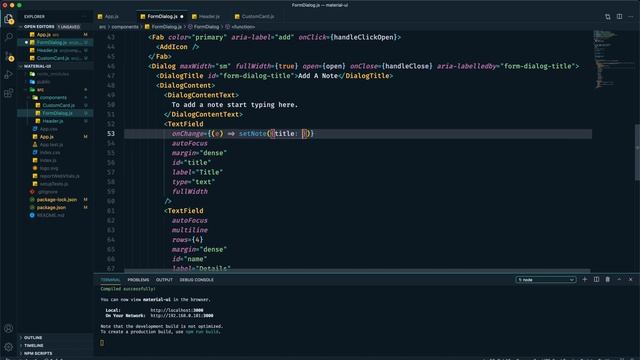Open the Source Control view
This screenshot has height=360, width=640.
click(x=9, y=56)
